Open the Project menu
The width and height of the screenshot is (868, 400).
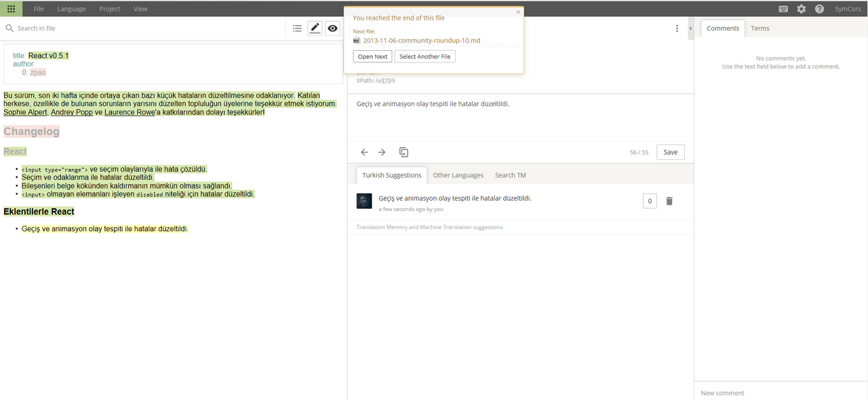click(109, 9)
